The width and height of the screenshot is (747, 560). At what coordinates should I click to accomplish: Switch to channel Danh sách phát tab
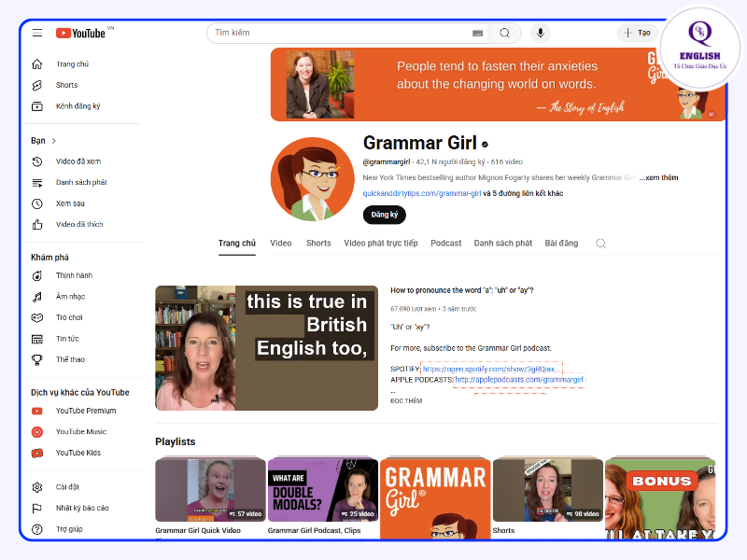tap(503, 244)
